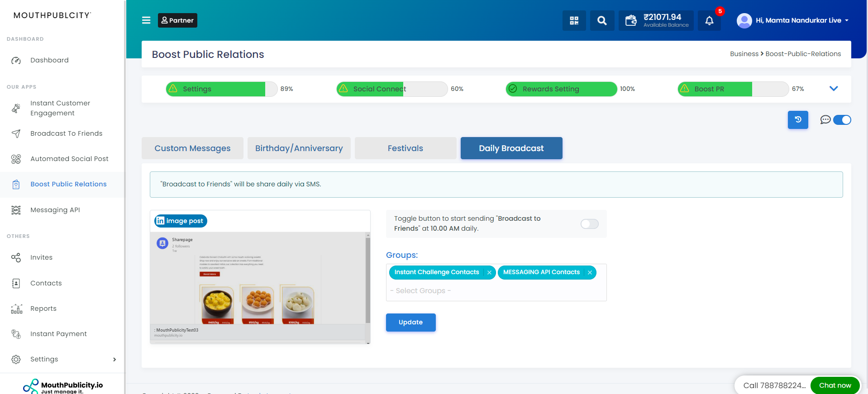Viewport: 868px width, 394px height.
Task: Click the Chat now button
Action: tap(835, 385)
